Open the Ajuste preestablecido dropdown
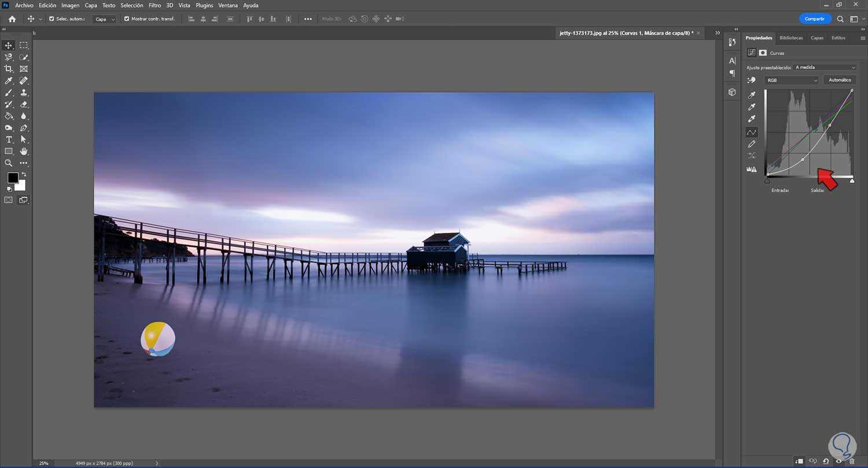Viewport: 868px width, 468px height. point(825,67)
